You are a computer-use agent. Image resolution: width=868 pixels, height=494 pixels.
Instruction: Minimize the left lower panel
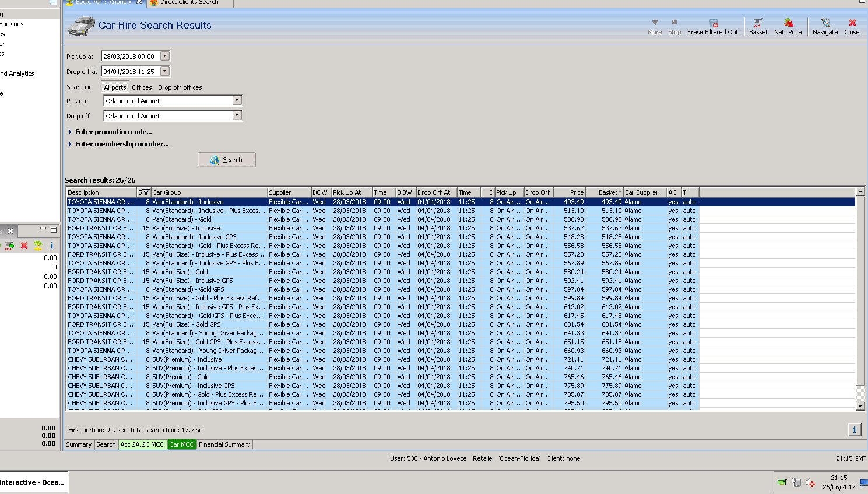43,229
